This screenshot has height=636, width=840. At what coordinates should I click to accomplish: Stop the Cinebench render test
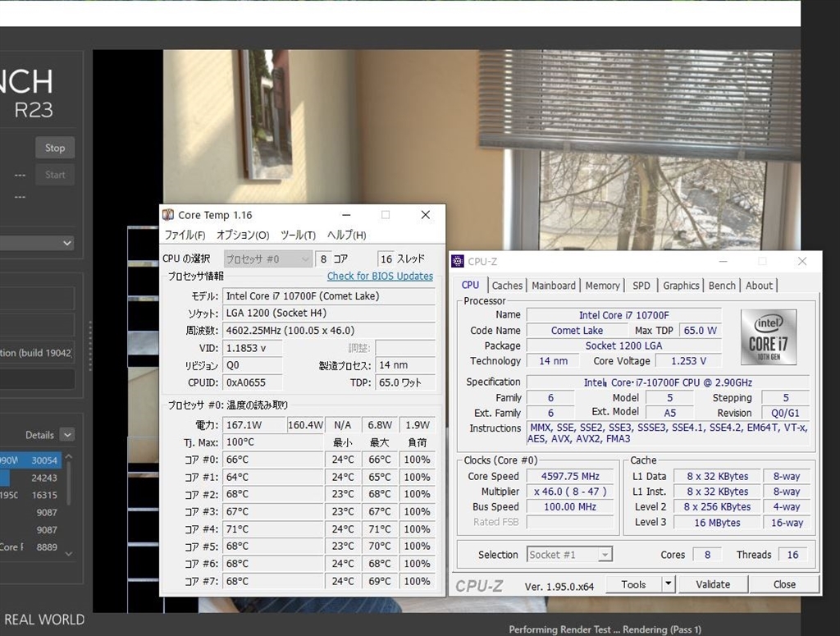55,148
